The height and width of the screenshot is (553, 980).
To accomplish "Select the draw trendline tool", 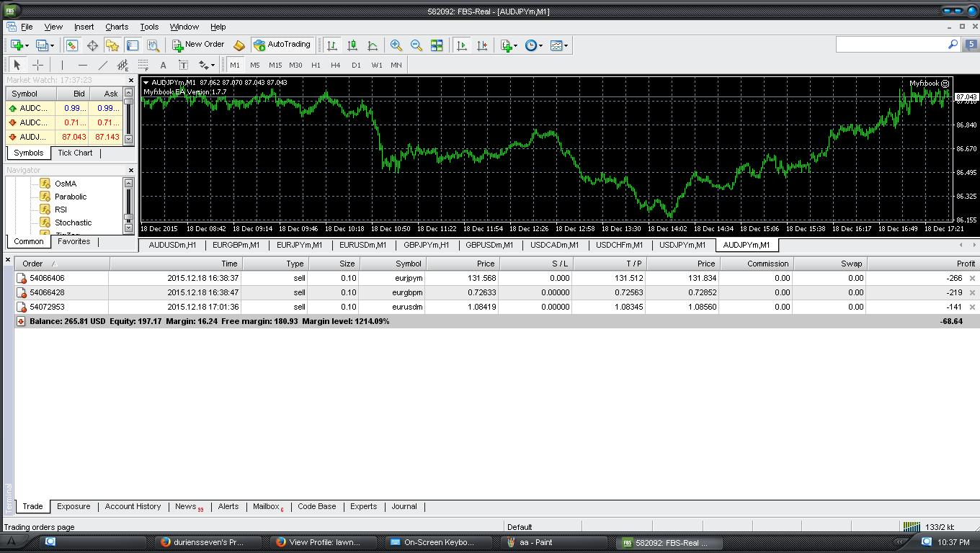I will (102, 65).
